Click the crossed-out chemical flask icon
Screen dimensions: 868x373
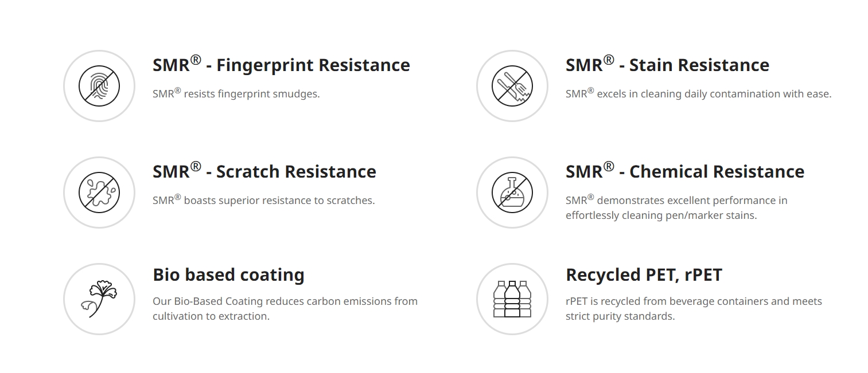512,193
